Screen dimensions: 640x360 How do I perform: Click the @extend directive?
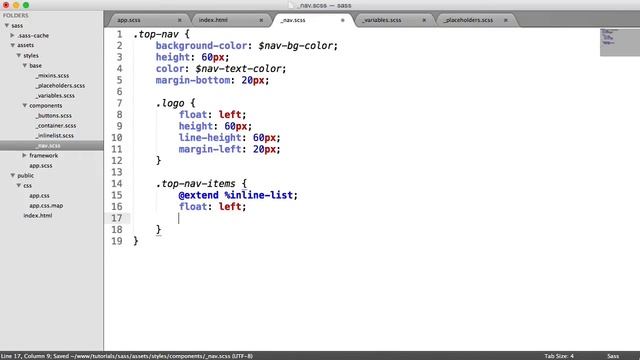(198, 195)
